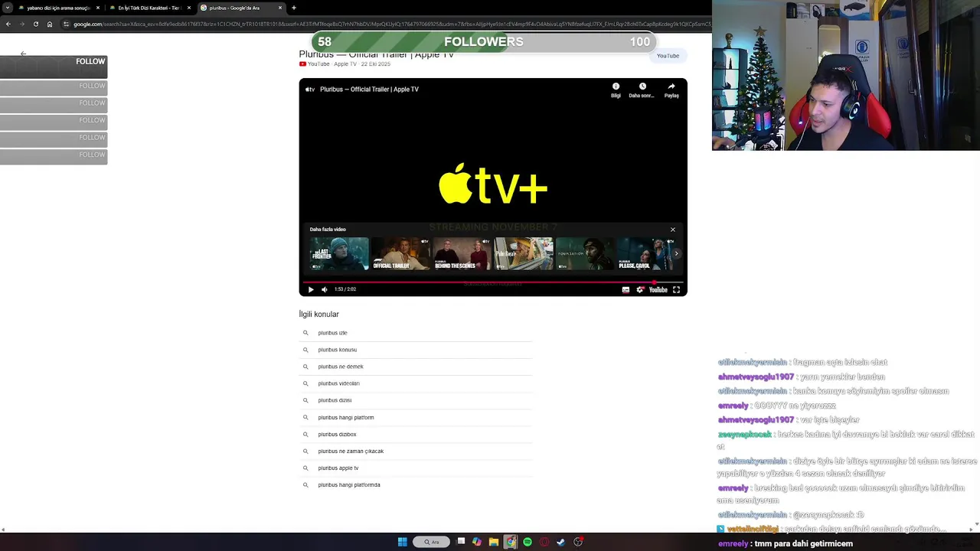Open File Explorer from the taskbar

pyautogui.click(x=494, y=542)
